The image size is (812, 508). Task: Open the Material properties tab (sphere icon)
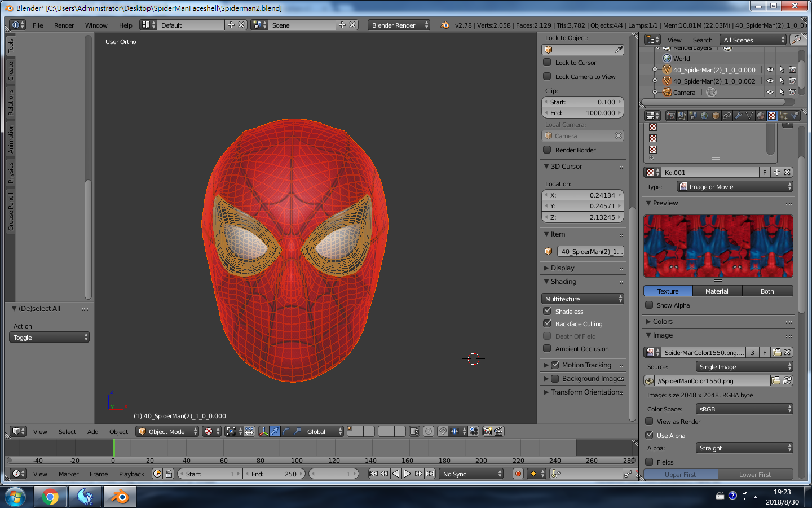(x=761, y=116)
